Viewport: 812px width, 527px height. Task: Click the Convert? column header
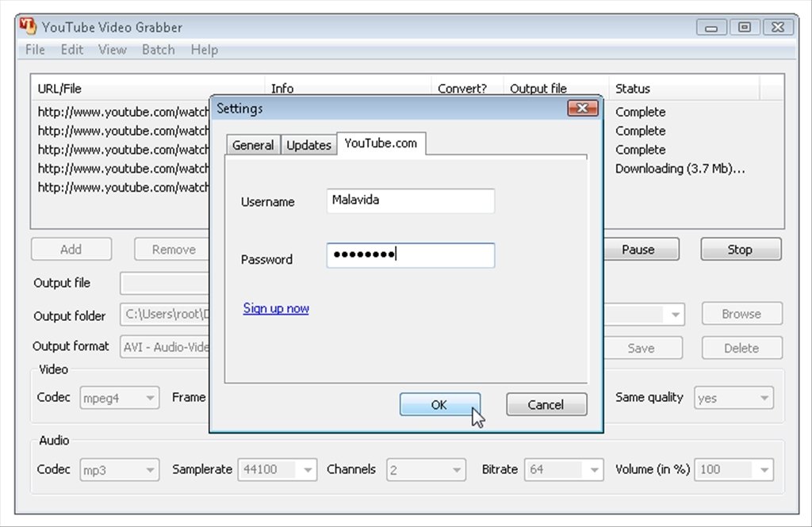point(467,89)
